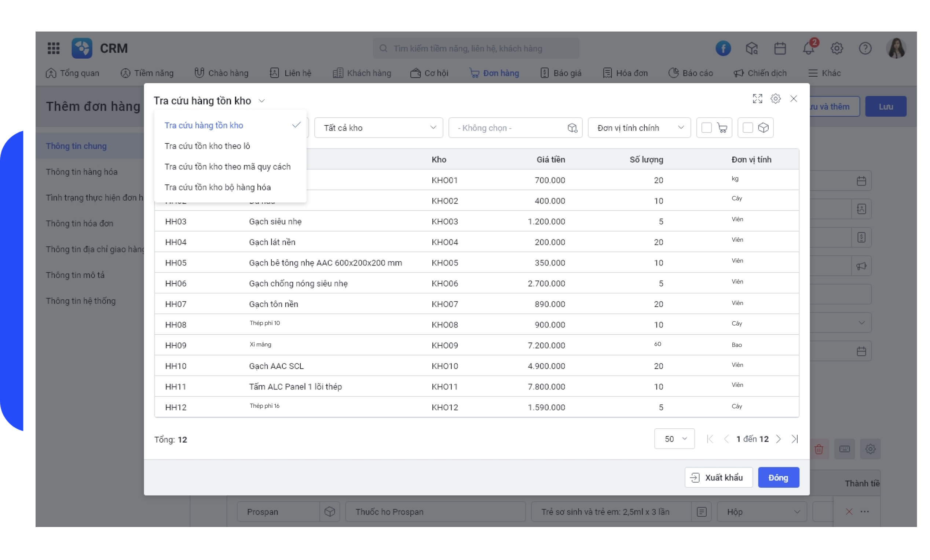This screenshot has height=560, width=930.
Task: Open the Đơn vị tính chính dropdown
Action: 639,128
